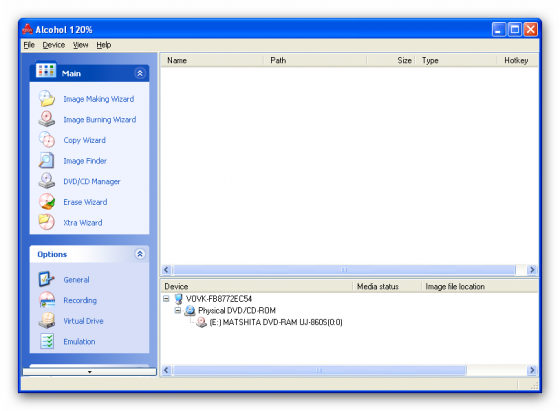Maximize the Alcohol 120% window
The height and width of the screenshot is (411, 560).
tap(515, 29)
